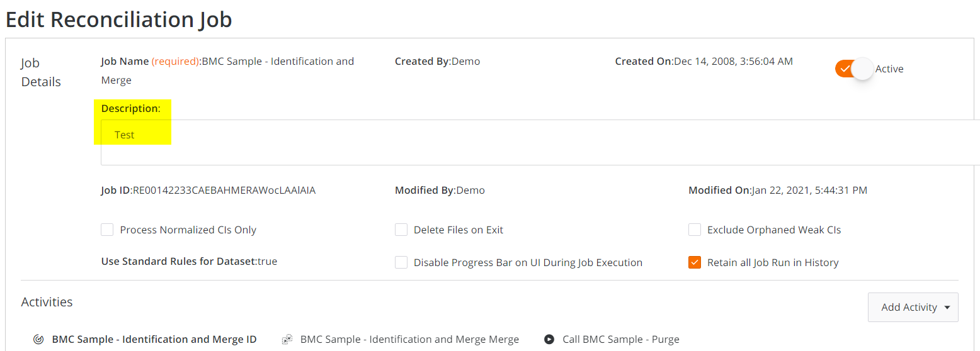
Task: Toggle the Active job switch
Action: point(854,69)
